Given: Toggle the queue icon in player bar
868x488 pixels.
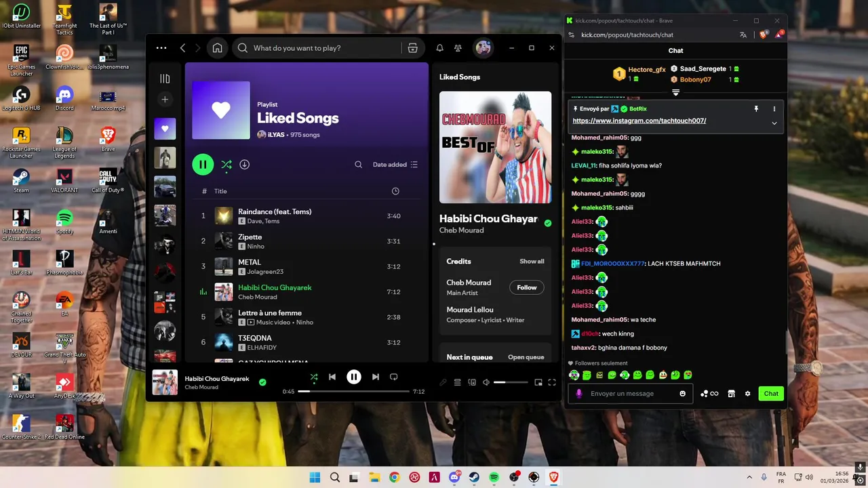Looking at the screenshot, I should click(458, 382).
